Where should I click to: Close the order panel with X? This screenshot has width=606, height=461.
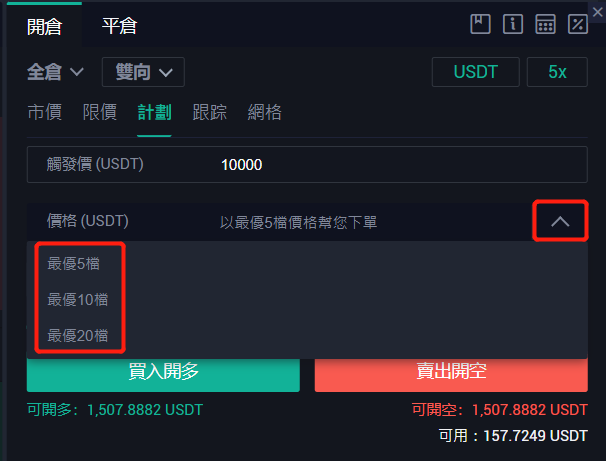click(x=597, y=12)
